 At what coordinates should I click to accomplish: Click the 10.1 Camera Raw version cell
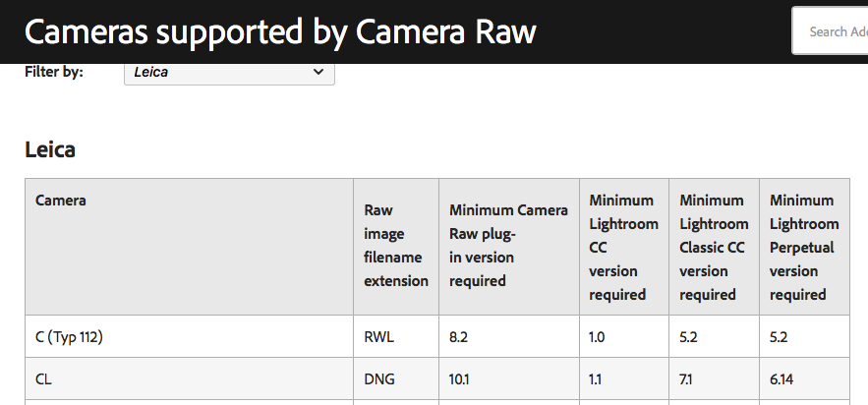tap(460, 379)
